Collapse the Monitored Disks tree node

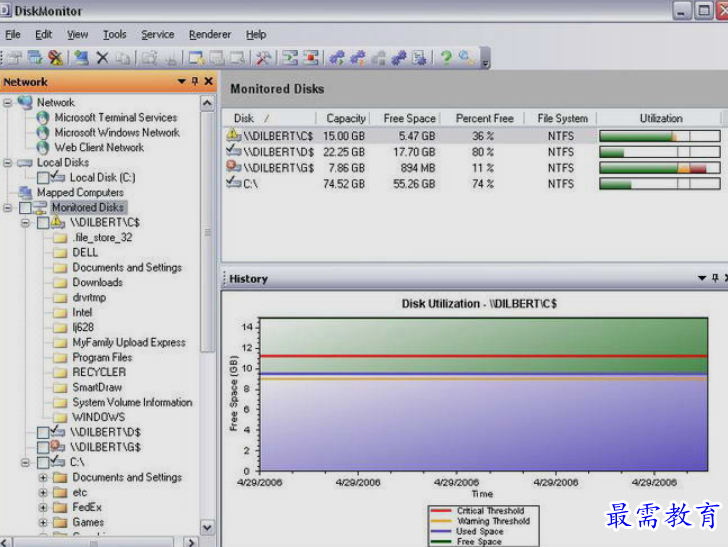coord(7,208)
